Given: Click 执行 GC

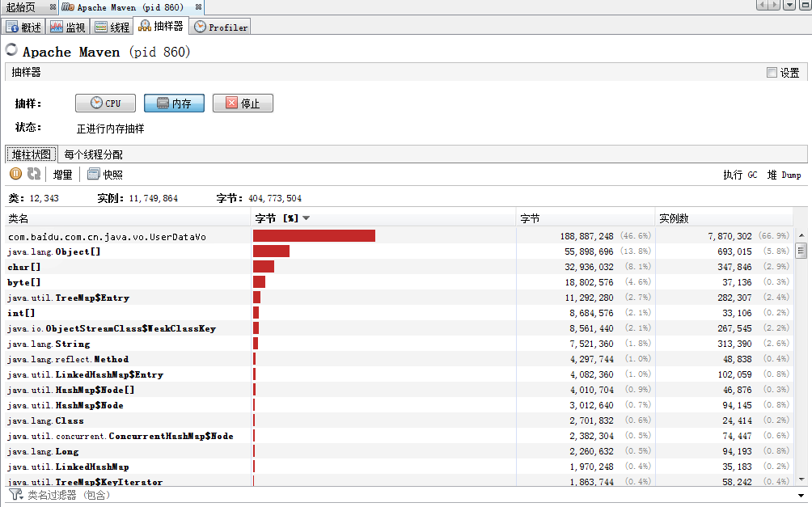Looking at the screenshot, I should 740,175.
